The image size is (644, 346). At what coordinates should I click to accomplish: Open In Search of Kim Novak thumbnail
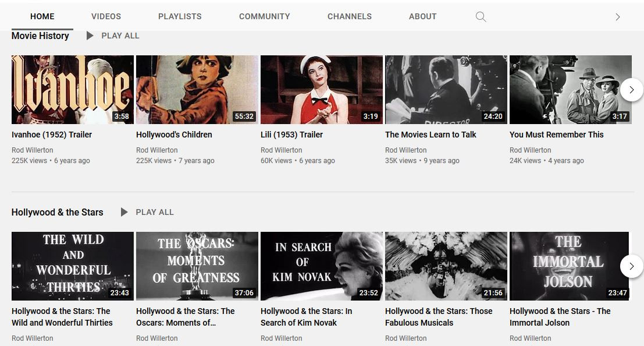tap(322, 266)
